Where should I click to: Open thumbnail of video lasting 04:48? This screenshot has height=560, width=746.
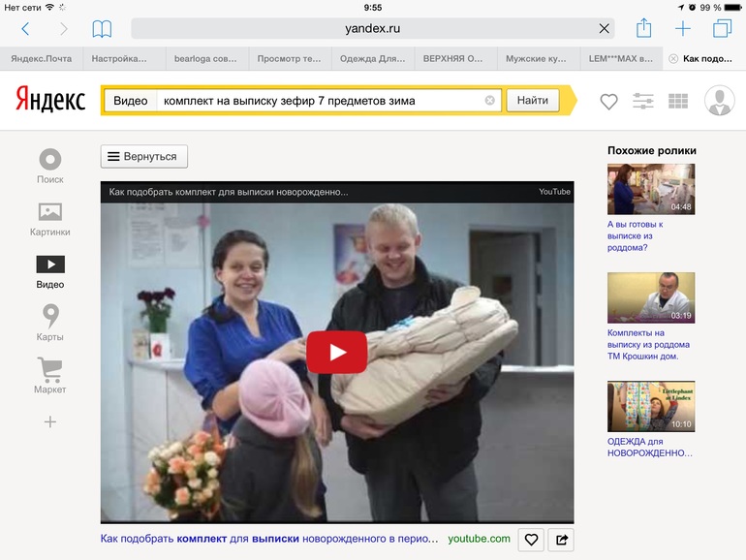click(x=650, y=189)
